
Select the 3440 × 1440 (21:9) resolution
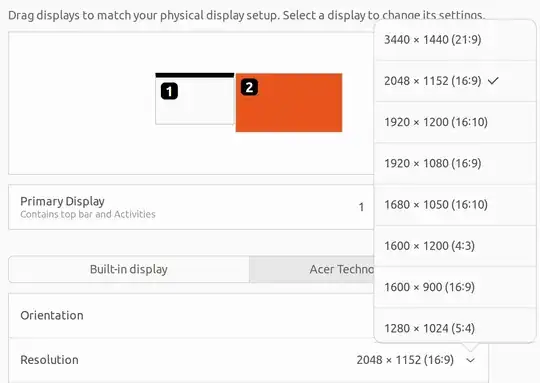455,40
